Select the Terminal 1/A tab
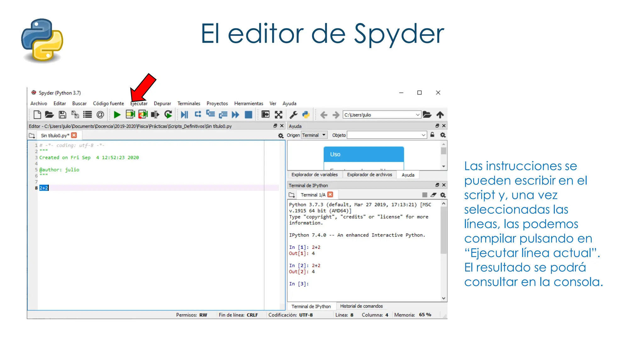Image resolution: width=644 pixels, height=362 pixels. click(313, 195)
